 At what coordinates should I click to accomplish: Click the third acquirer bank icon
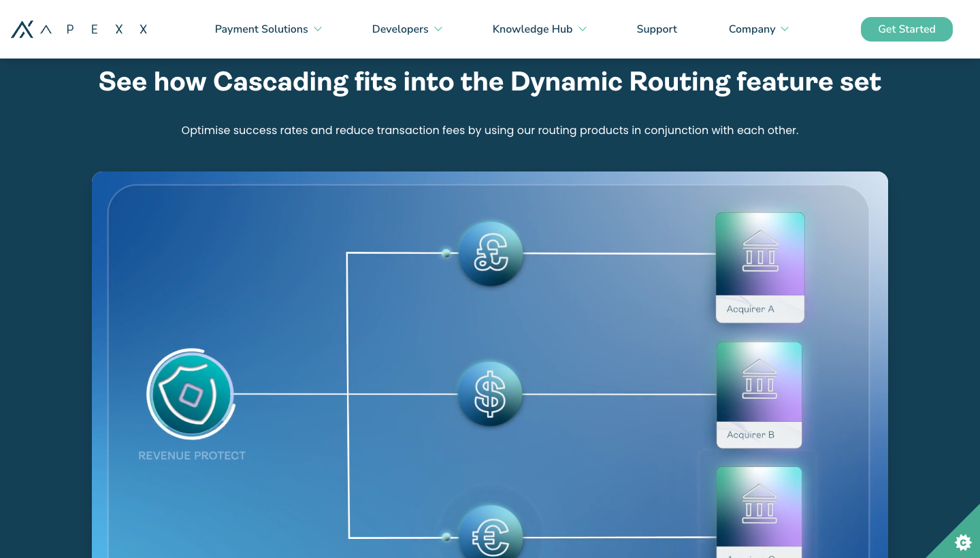pyautogui.click(x=759, y=506)
